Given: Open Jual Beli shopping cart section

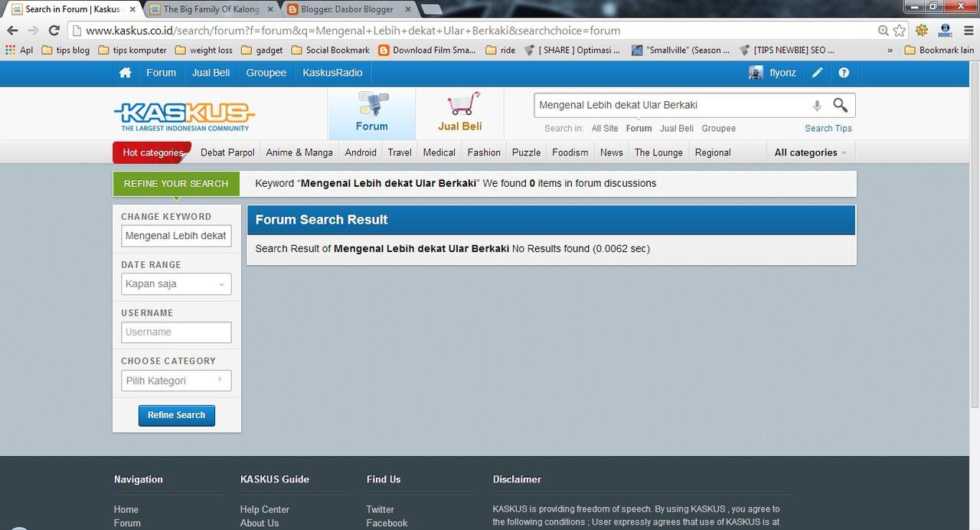Looking at the screenshot, I should tap(460, 113).
